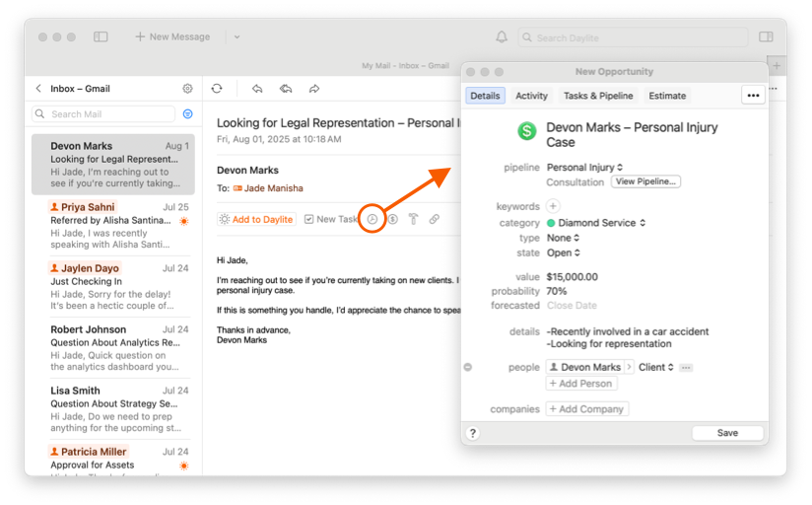The width and height of the screenshot is (812, 505).
Task: Click the refresh mail icon
Action: point(217,89)
